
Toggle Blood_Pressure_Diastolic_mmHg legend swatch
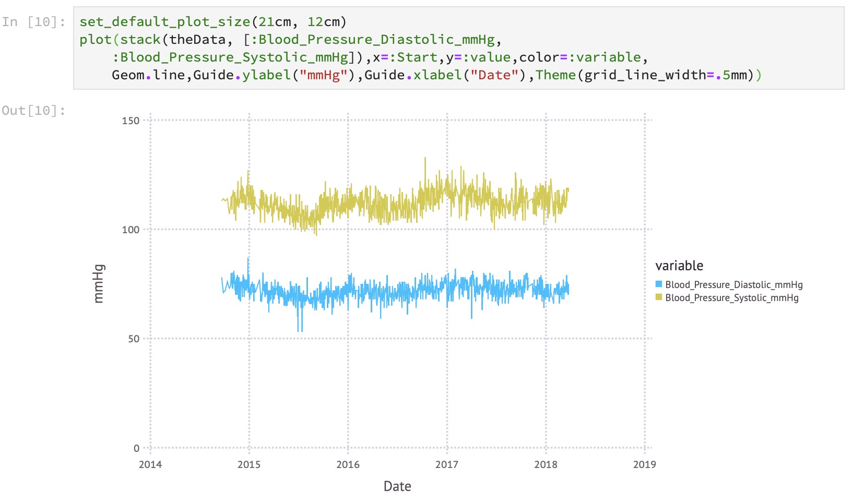[x=659, y=284]
